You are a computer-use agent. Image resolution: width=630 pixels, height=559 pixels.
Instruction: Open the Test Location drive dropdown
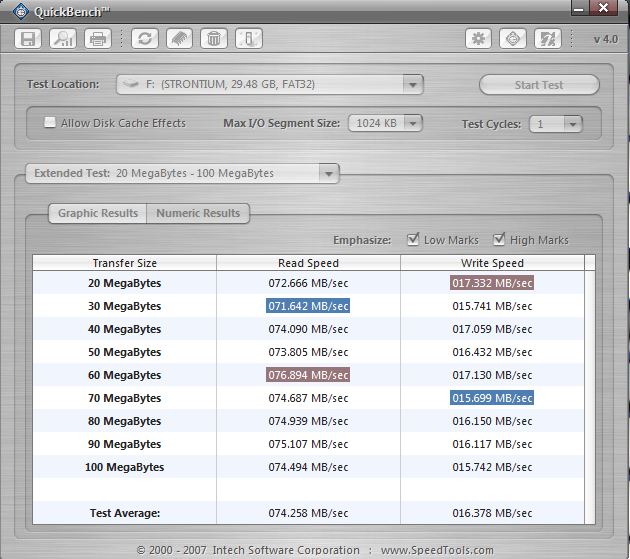(x=413, y=85)
